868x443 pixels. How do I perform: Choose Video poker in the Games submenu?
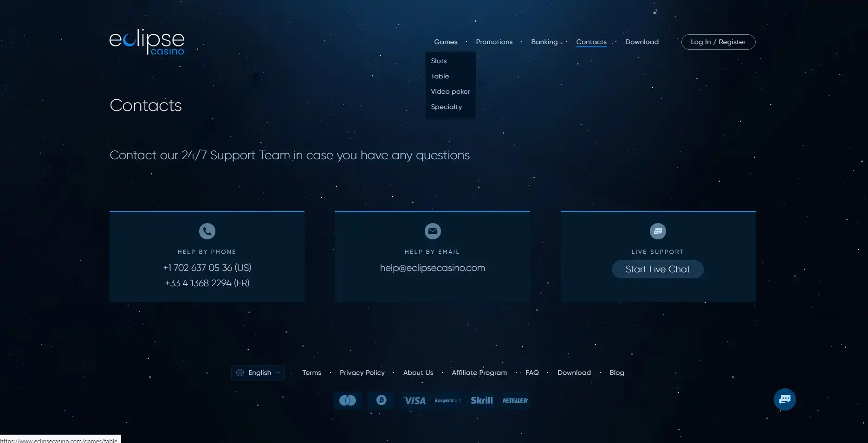coord(450,91)
